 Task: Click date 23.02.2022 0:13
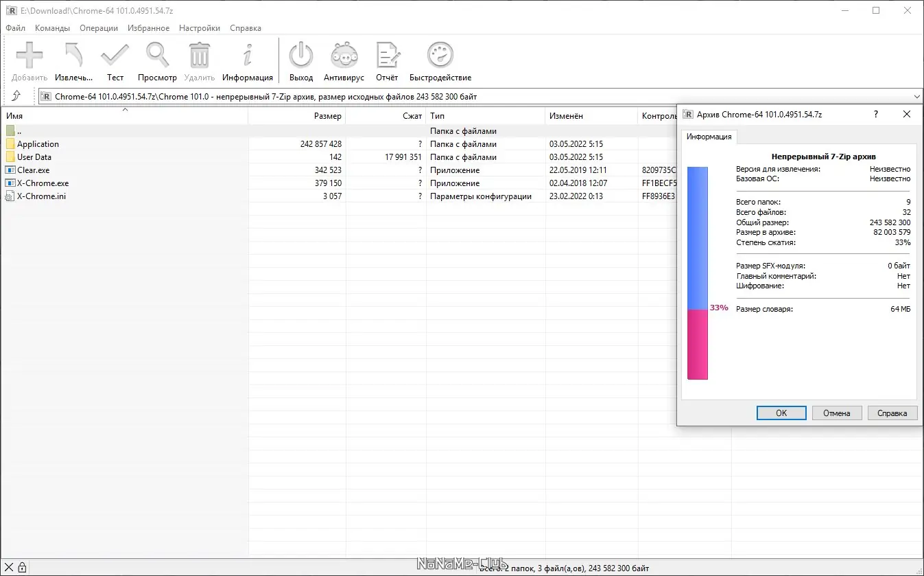[576, 196]
